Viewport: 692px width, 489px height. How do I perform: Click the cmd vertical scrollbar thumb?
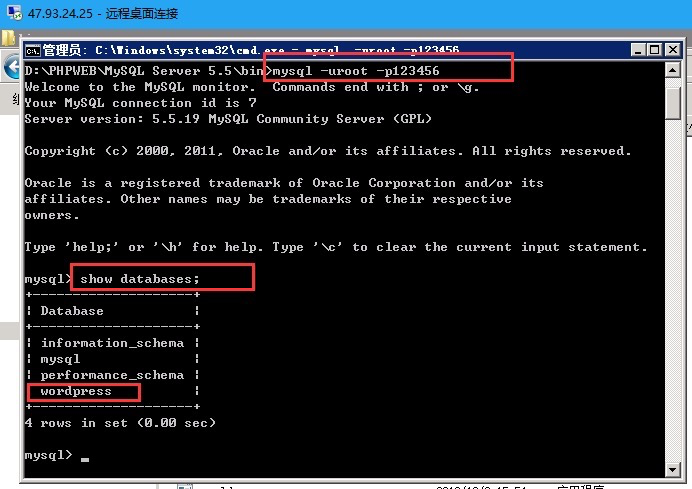(672, 102)
